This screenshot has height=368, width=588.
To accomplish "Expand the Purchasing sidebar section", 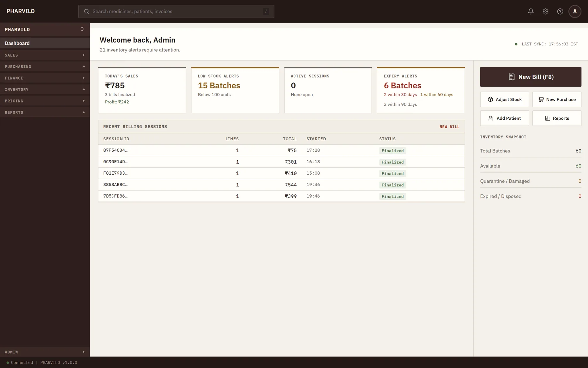I will (45, 66).
